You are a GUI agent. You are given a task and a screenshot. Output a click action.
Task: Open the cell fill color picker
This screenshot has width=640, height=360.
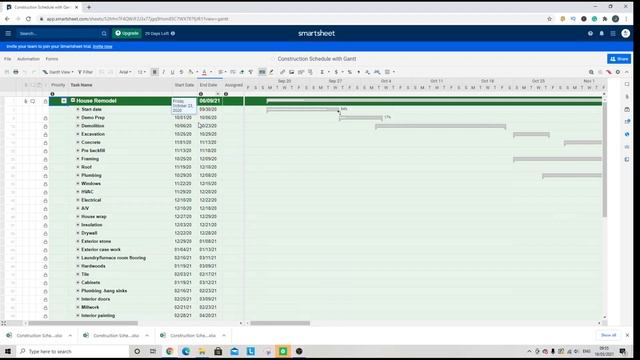(x=191, y=72)
